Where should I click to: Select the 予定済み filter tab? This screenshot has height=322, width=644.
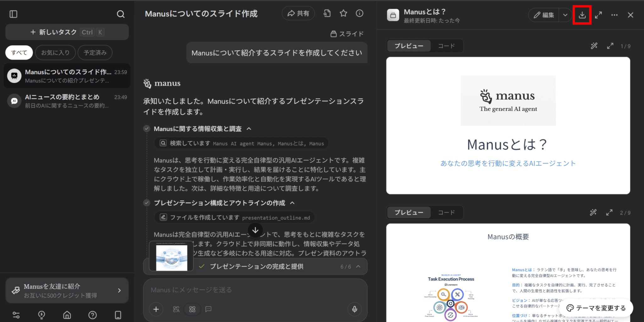(x=95, y=53)
